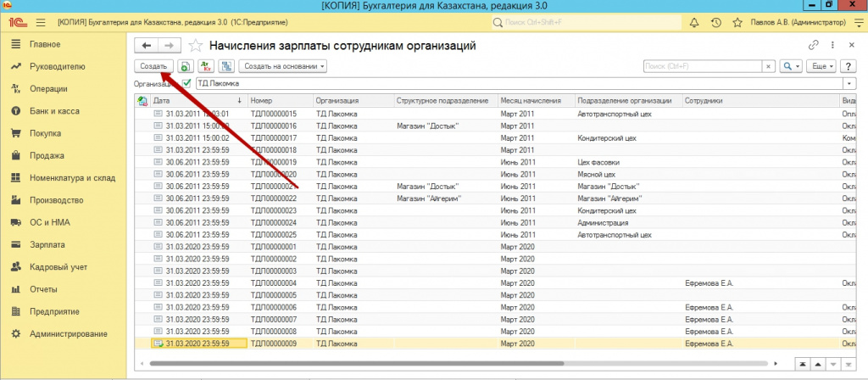
Task: Open search options magnifier dropdown
Action: [x=791, y=66]
